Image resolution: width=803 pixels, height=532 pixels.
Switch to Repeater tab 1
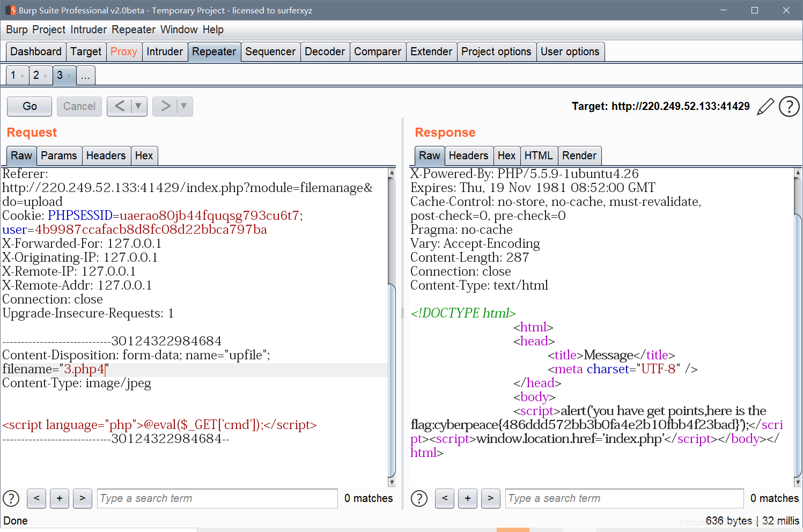[x=13, y=75]
